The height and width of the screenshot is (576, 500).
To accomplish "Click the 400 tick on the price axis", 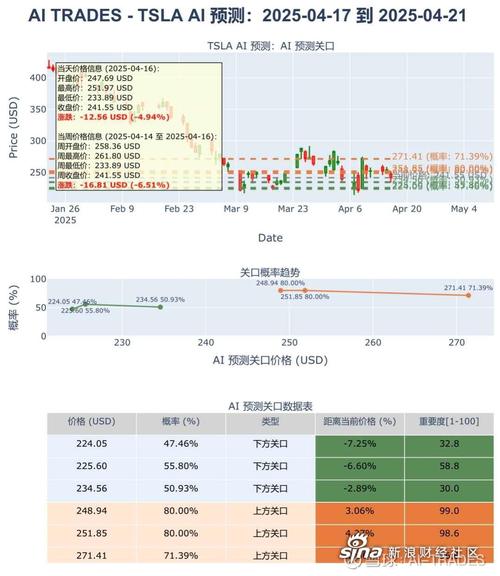I will pyautogui.click(x=38, y=78).
